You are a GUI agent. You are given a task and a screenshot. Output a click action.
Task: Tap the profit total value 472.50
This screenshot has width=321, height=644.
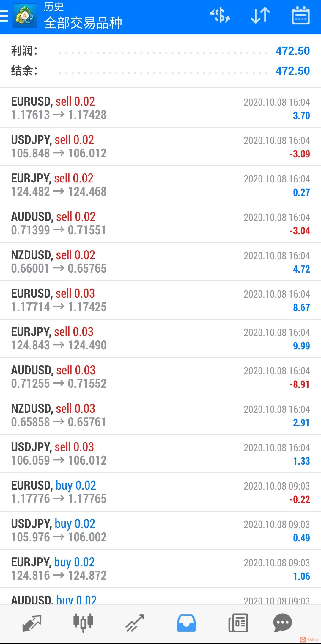(x=292, y=51)
